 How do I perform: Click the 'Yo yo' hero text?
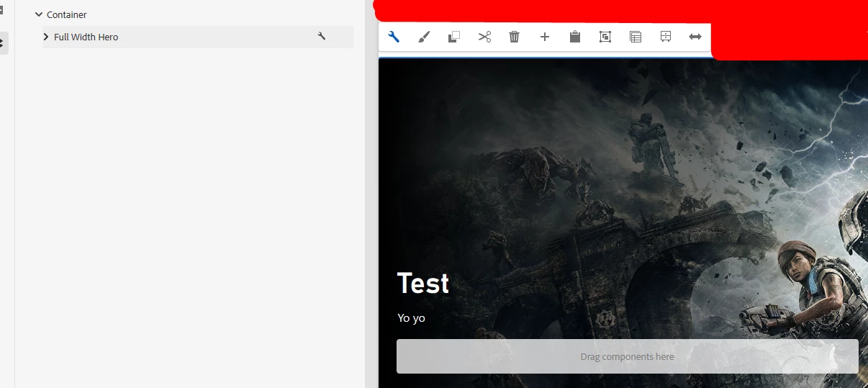coord(411,317)
